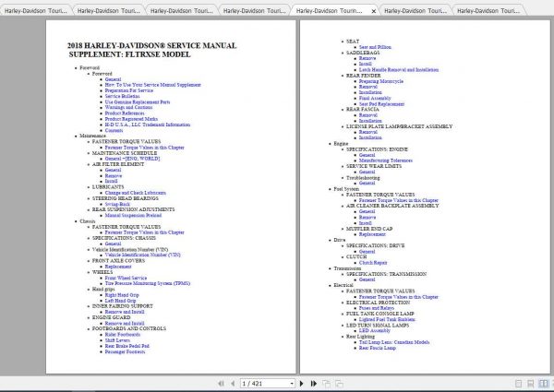Switch to single page layout
The height and width of the screenshot is (392, 554).
tap(518, 384)
